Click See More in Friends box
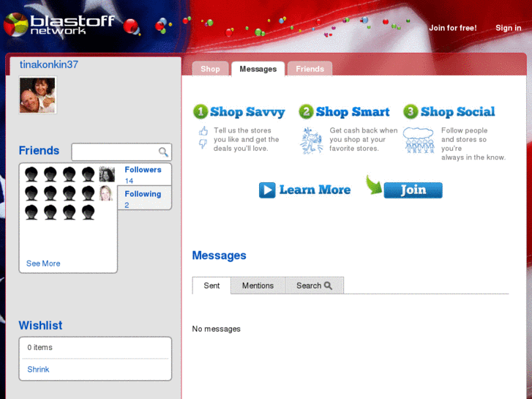 [43, 264]
